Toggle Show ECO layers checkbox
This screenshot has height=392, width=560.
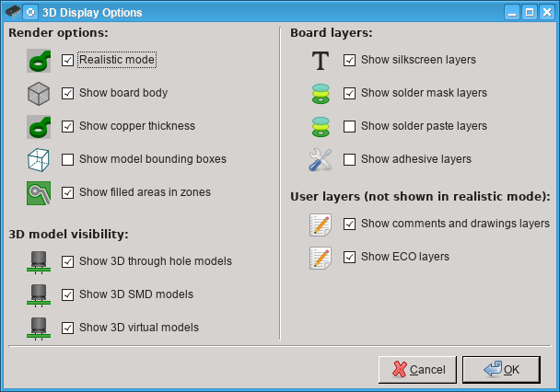[349, 257]
